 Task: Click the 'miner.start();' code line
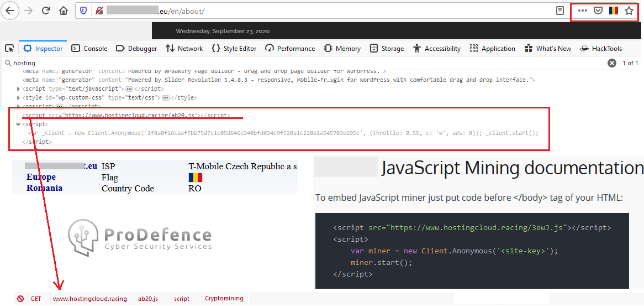[x=381, y=262]
